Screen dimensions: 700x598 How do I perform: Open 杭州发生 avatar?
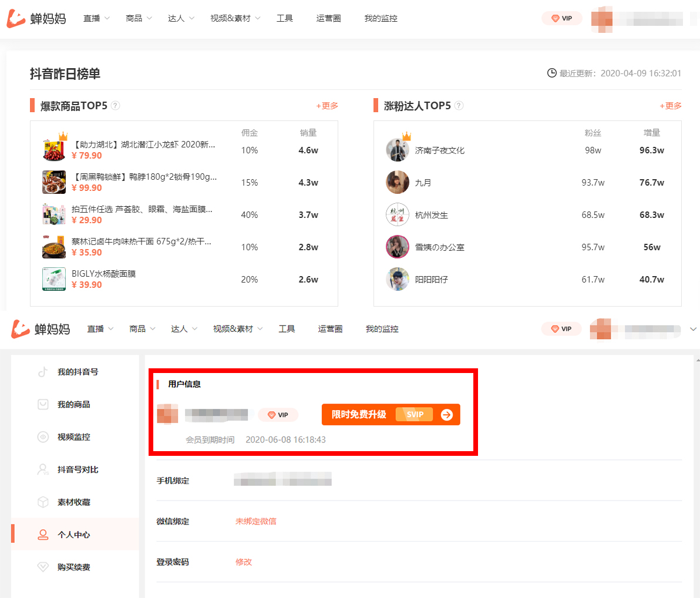tap(398, 215)
